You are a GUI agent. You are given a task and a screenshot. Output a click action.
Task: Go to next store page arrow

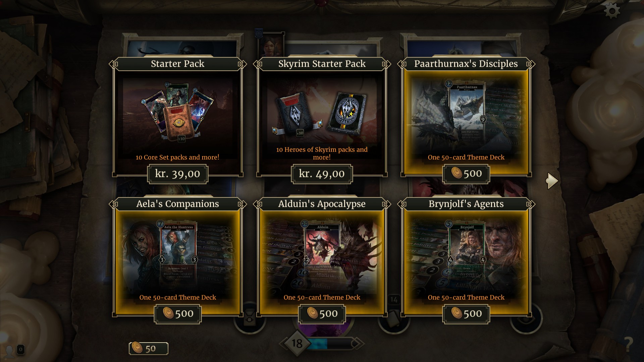tap(552, 181)
